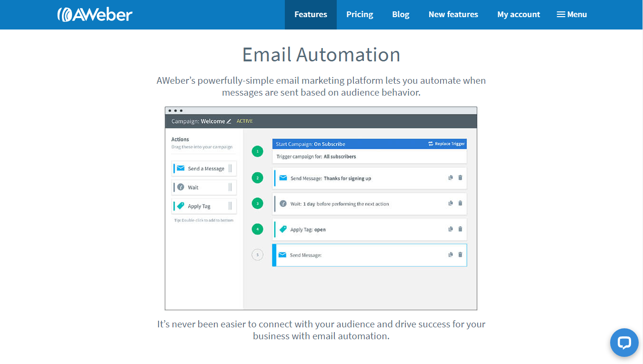The width and height of the screenshot is (643, 364).
Task: Select the Features nav tab
Action: coord(311,14)
